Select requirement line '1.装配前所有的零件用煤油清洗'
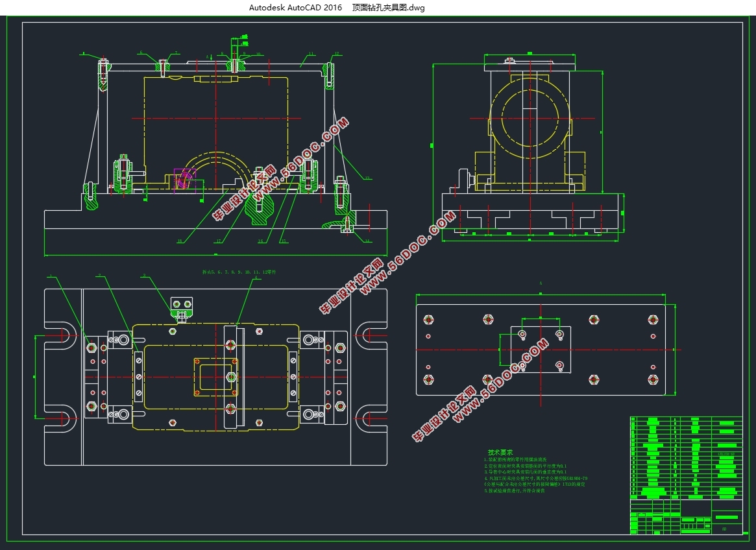The image size is (756, 550). [x=515, y=460]
